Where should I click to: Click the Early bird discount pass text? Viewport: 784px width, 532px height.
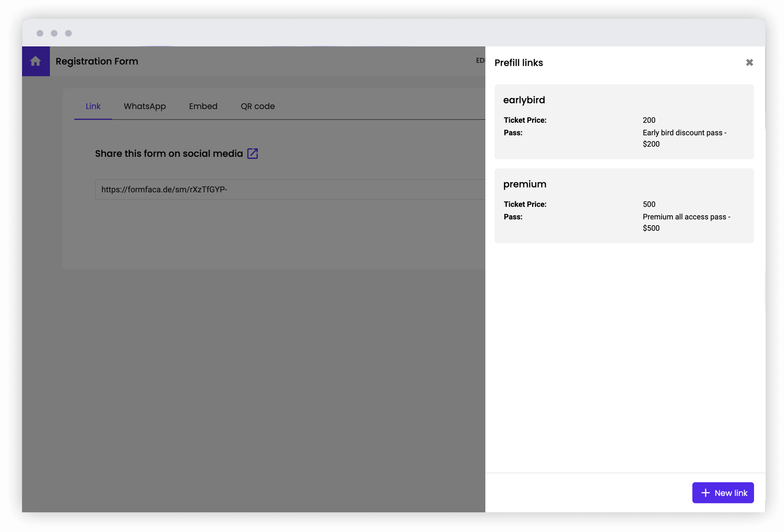coord(684,138)
